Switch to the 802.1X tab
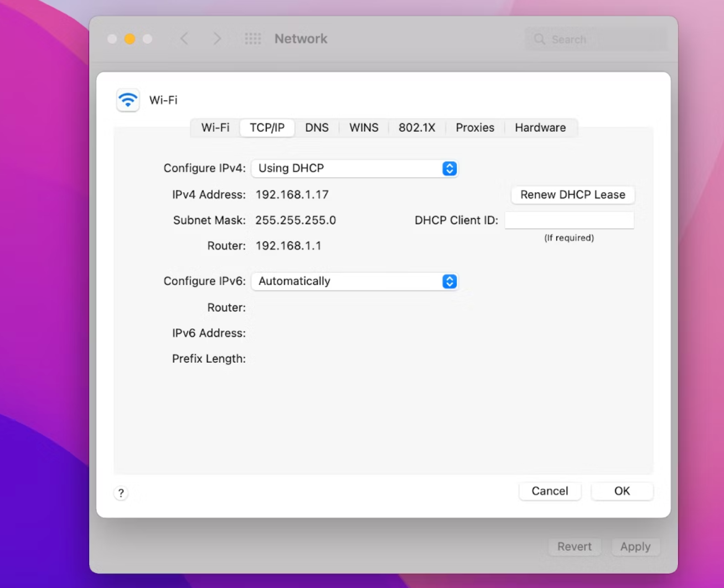This screenshot has height=588, width=724. click(416, 127)
